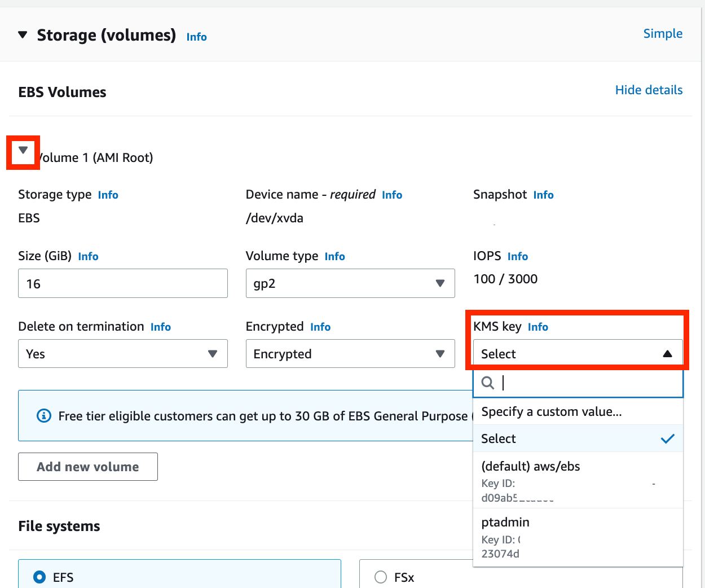This screenshot has width=705, height=588.
Task: Click the Size (GiB) input field
Action: 122,283
